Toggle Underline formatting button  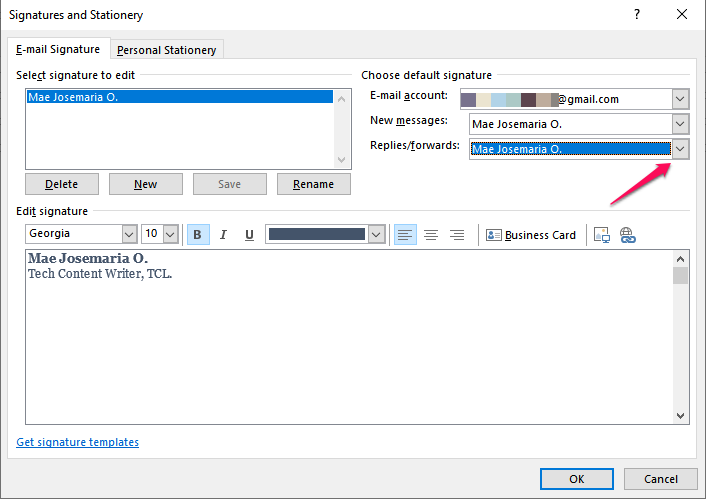(x=249, y=235)
